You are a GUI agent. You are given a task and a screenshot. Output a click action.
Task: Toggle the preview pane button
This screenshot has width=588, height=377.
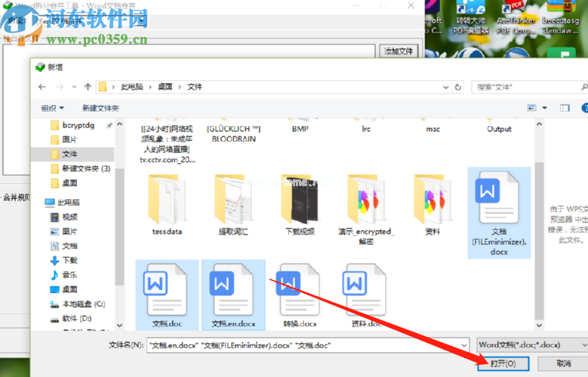(x=564, y=109)
